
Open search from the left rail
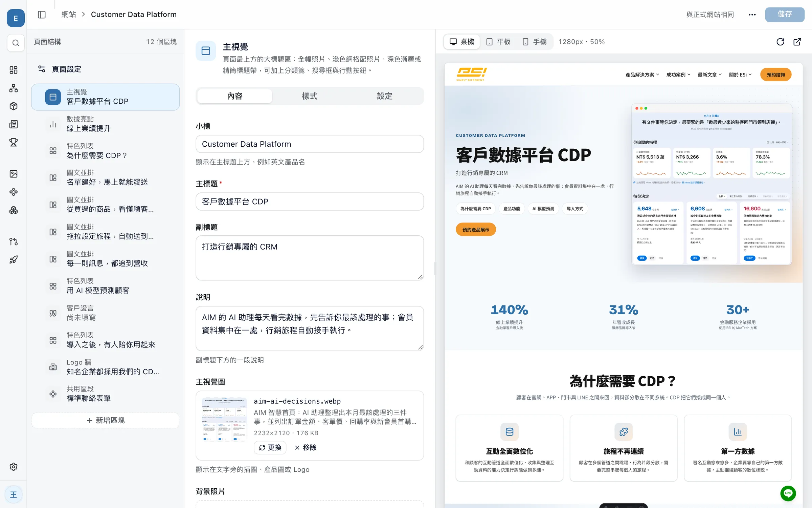[x=16, y=43]
